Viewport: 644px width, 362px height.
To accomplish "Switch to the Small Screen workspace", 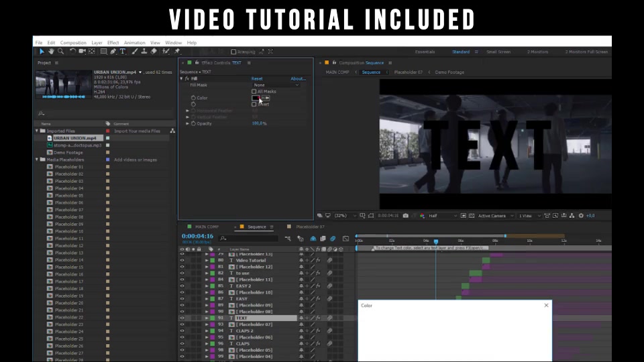I will coord(498,52).
